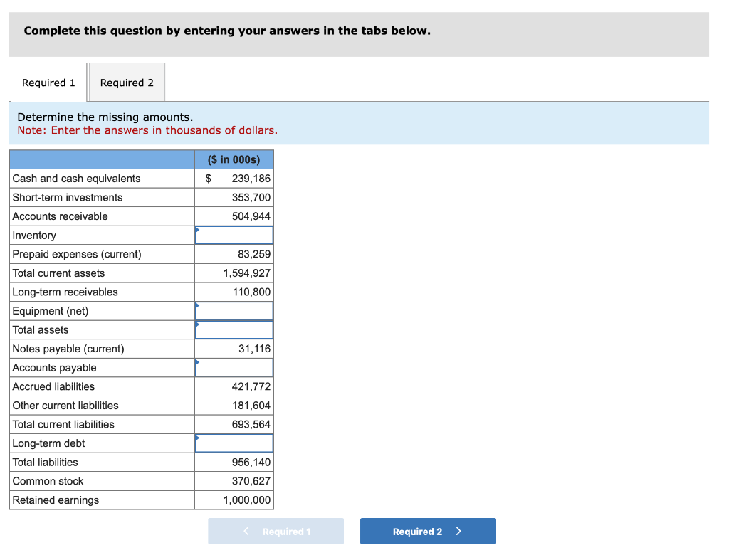Viewport: 729px width, 560px height.
Task: Click the disabled Required 1 navigation button
Action: [x=276, y=531]
